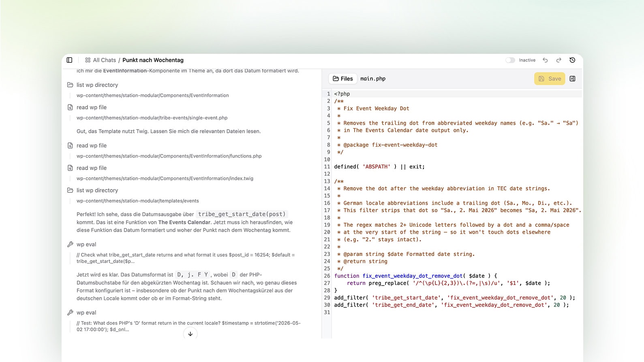
Task: Click inline code D, j. F Y
Action: 193,275
